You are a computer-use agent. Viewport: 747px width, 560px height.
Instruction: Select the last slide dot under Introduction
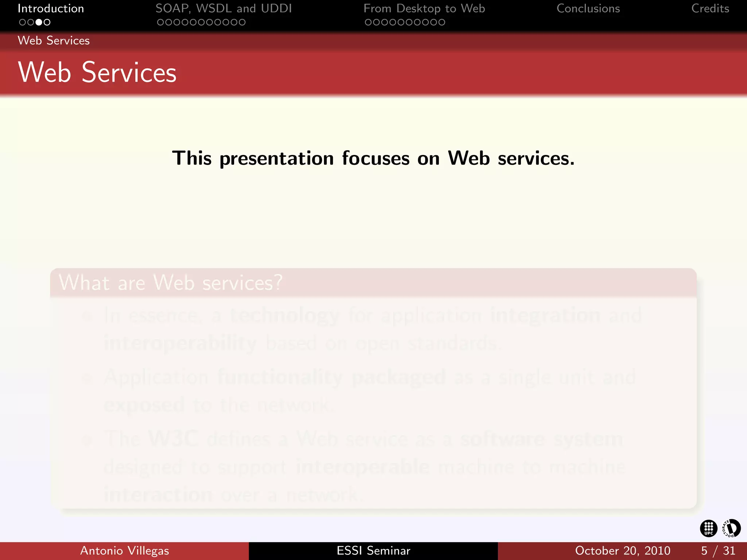pyautogui.click(x=47, y=22)
